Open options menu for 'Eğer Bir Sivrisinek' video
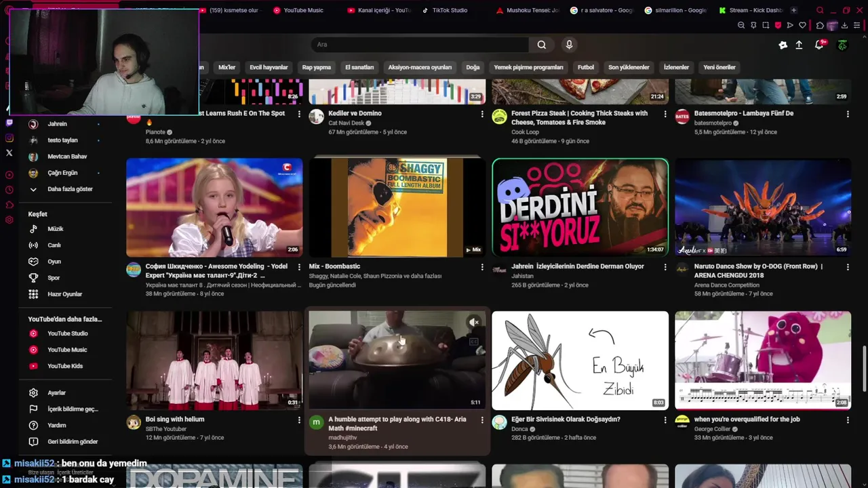The image size is (868, 488). [665, 420]
